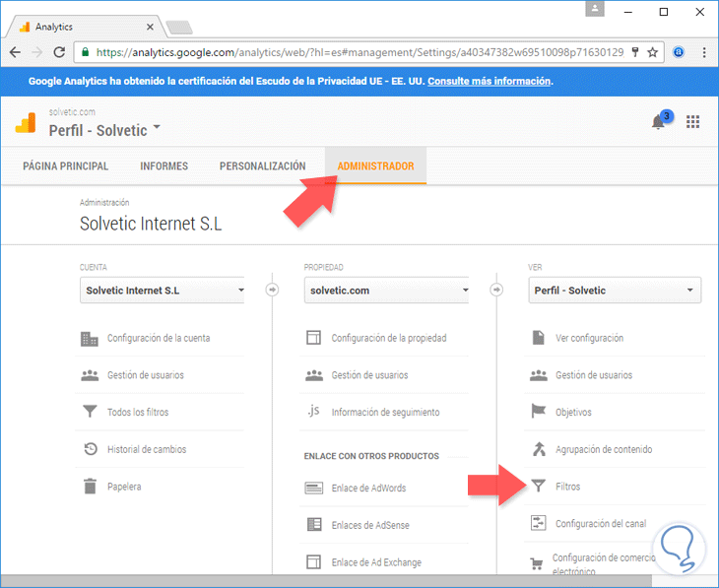The width and height of the screenshot is (719, 588).
Task: Click the browser address bar
Action: coord(355,51)
